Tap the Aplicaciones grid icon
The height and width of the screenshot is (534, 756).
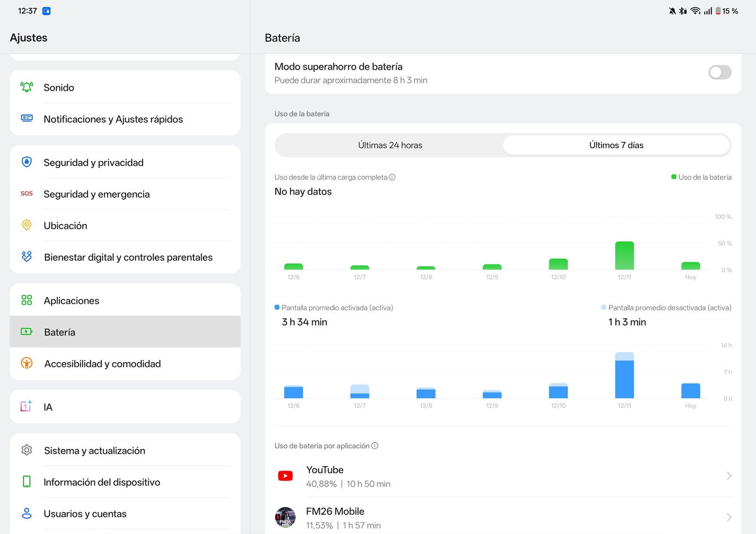click(27, 300)
